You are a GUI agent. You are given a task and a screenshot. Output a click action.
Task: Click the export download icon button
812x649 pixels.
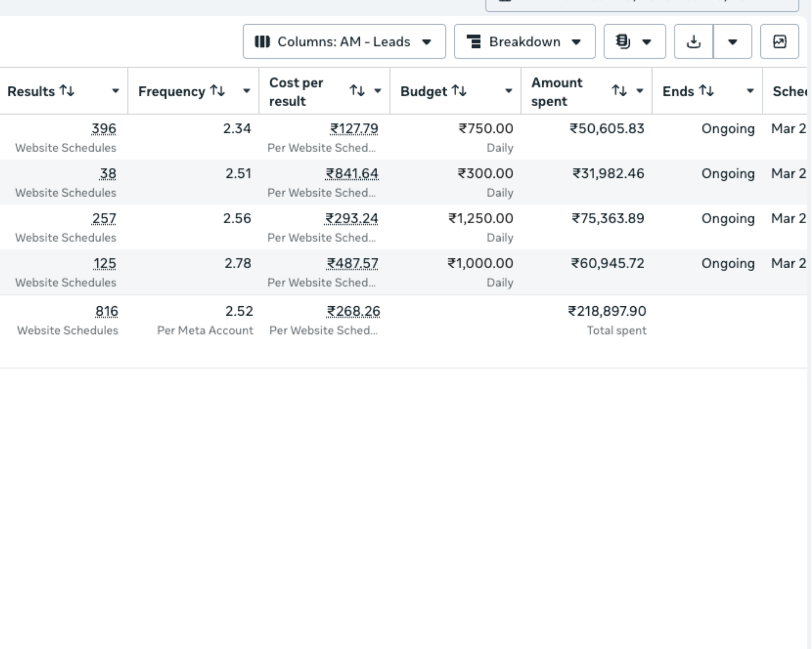(x=694, y=41)
